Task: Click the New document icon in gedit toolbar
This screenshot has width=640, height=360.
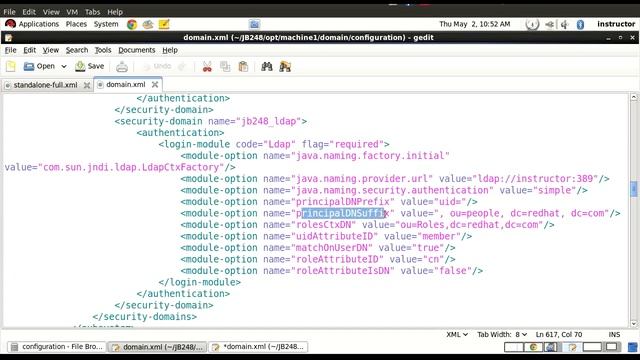Action: pos(11,66)
